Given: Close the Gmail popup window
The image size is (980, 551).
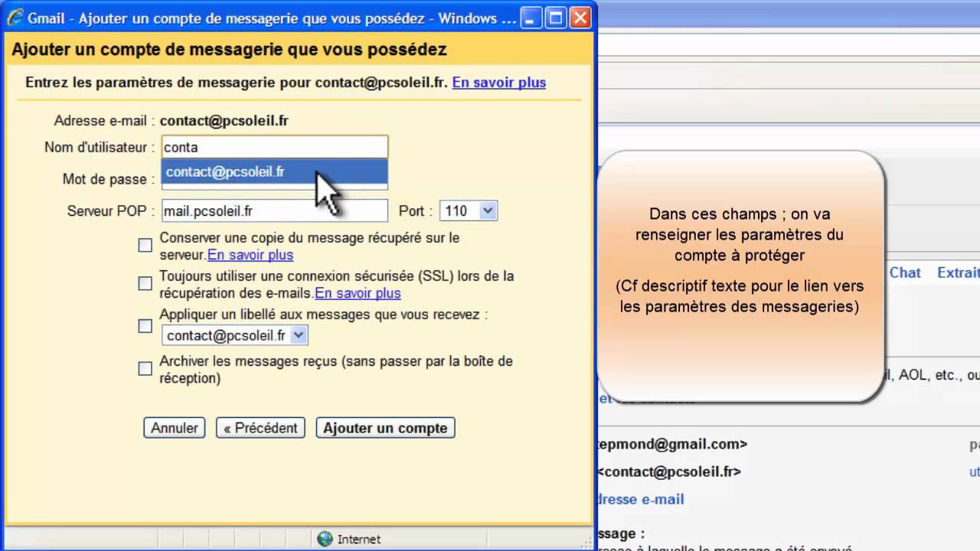Looking at the screenshot, I should tap(581, 18).
